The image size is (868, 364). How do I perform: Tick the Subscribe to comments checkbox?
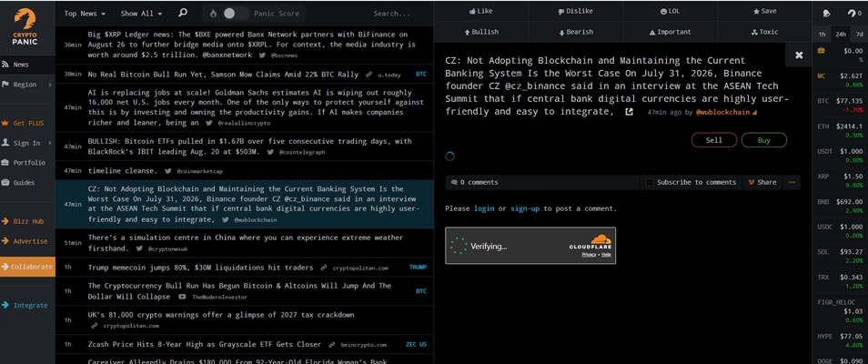[650, 182]
